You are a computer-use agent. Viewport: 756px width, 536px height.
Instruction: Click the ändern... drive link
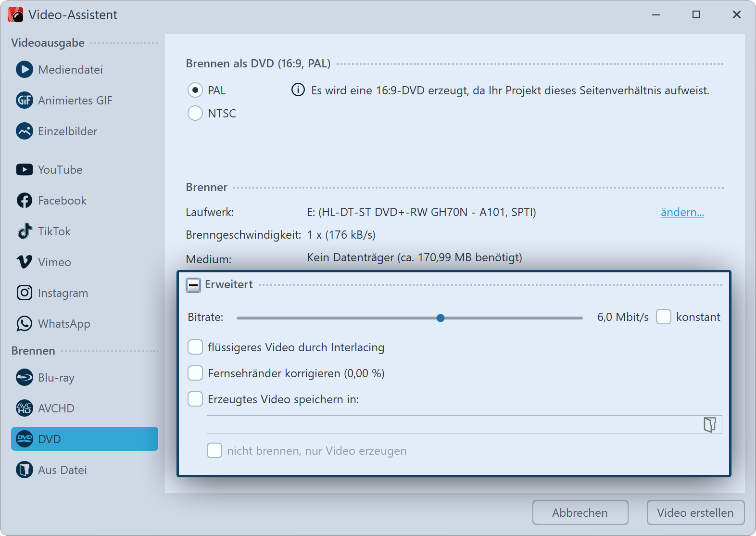pos(682,212)
